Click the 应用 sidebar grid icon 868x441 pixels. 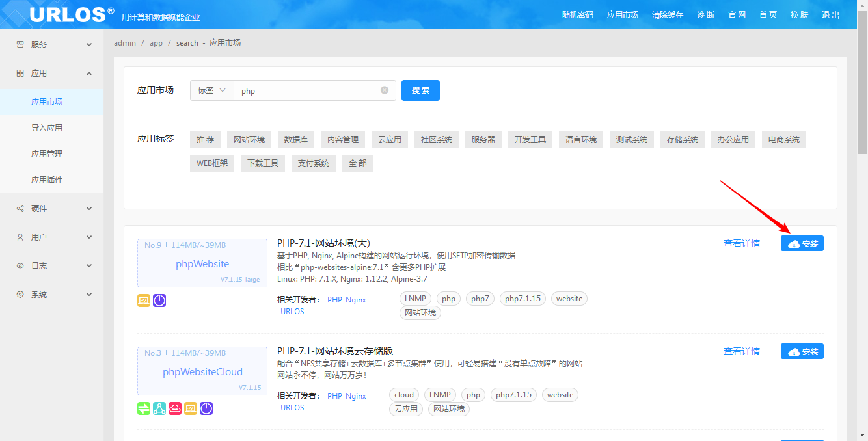[x=20, y=73]
